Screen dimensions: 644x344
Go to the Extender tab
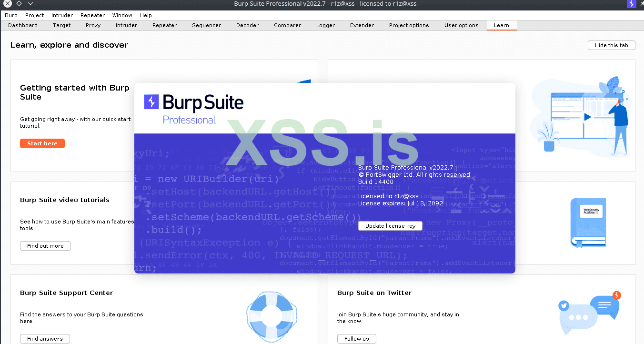tap(362, 25)
